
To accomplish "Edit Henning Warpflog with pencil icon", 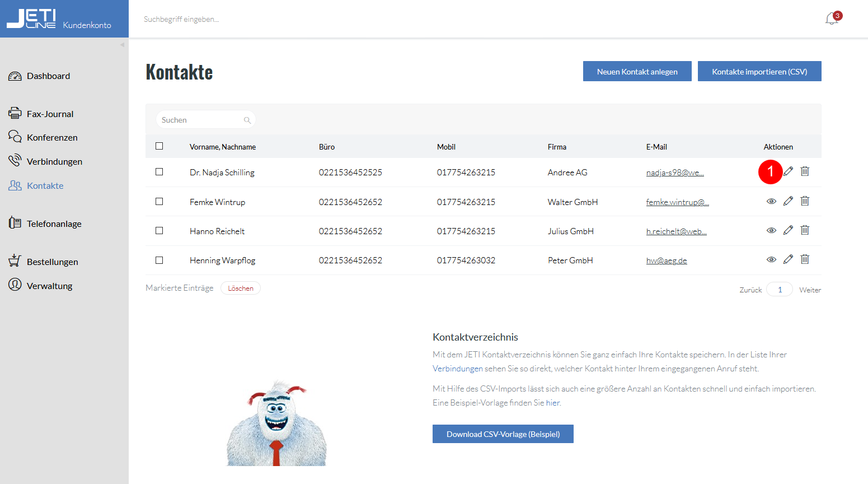I will click(788, 259).
